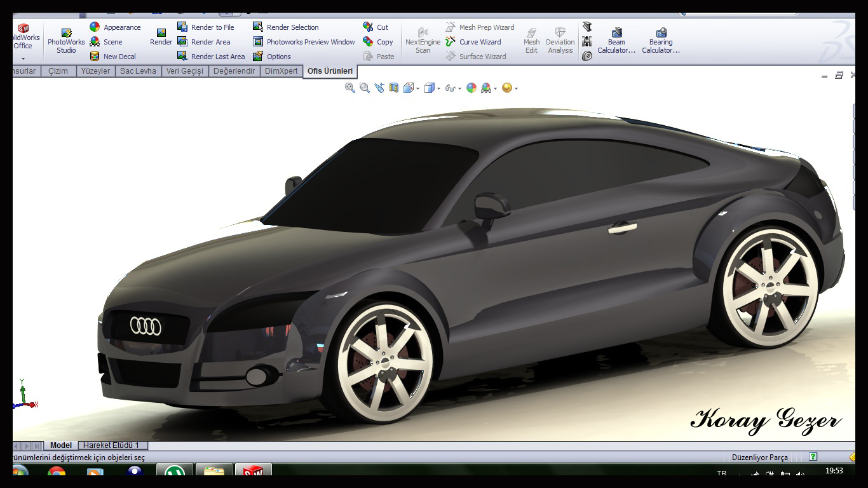Screen dimensions: 868x488
Task: Click Cut appearance
Action: click(376, 27)
